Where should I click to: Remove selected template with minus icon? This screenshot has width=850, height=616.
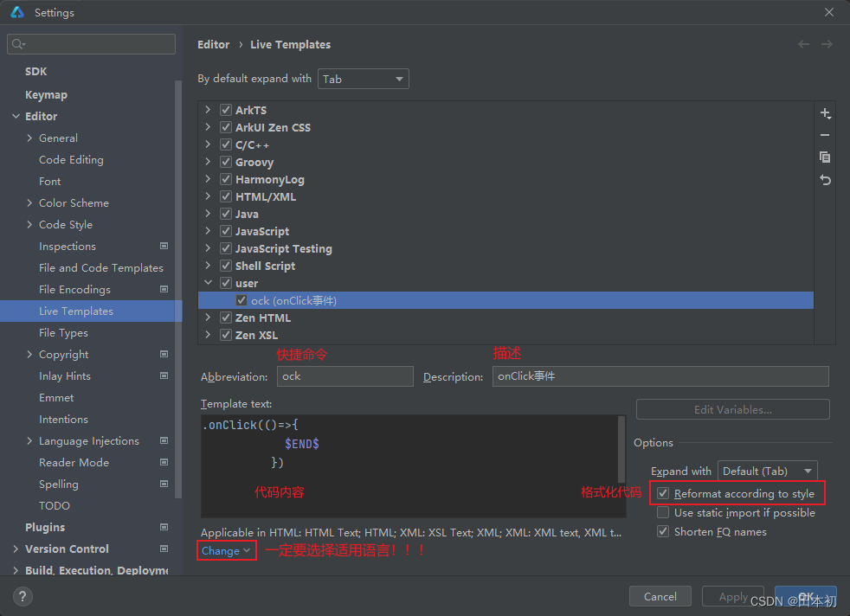tap(825, 135)
